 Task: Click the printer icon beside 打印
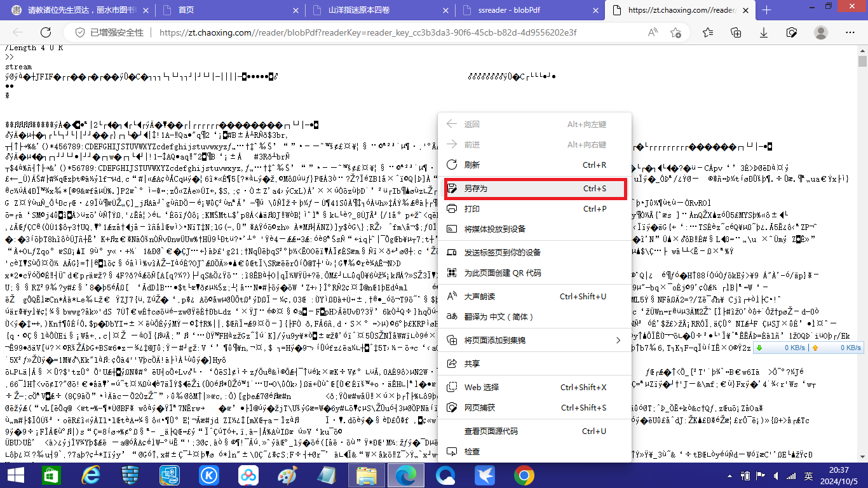coord(452,208)
